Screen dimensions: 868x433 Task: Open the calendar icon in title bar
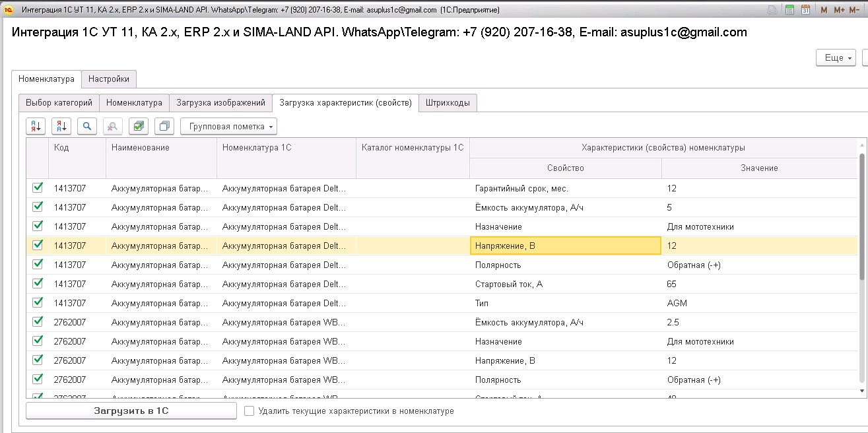[x=805, y=10]
